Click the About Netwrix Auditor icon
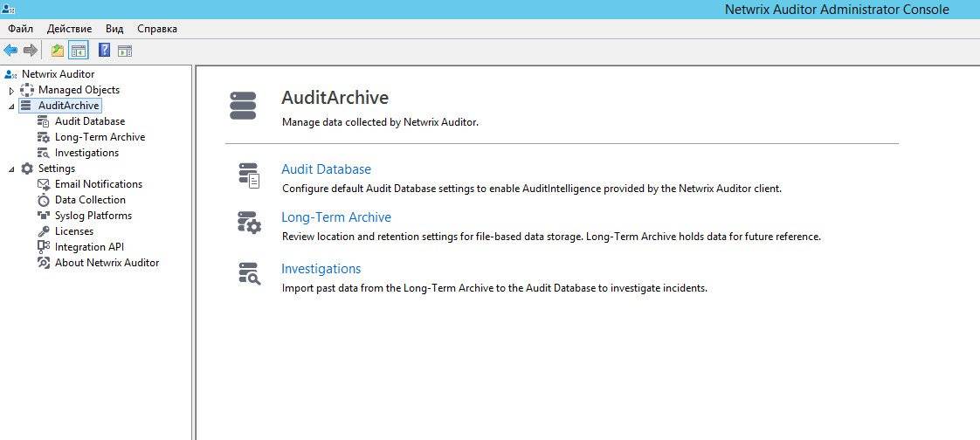This screenshot has width=980, height=440. (43, 263)
